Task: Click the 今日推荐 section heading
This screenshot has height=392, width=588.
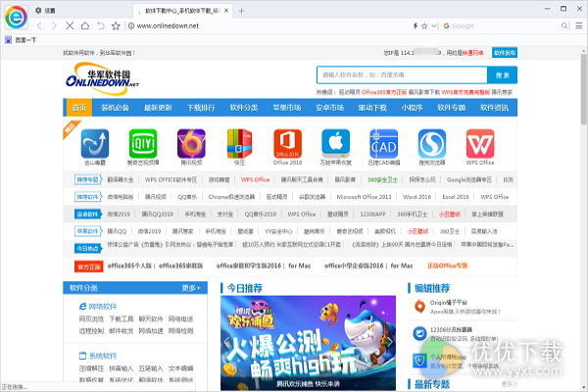Action: (244, 288)
